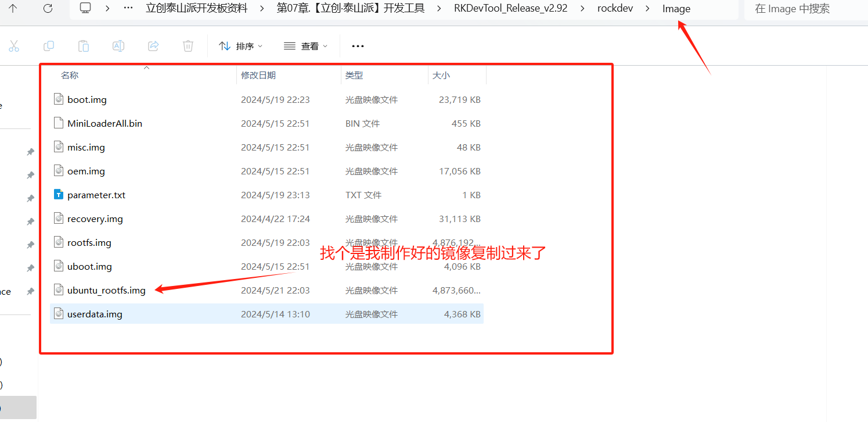
Task: Click the rootfs.img disc icon
Action: tap(58, 242)
